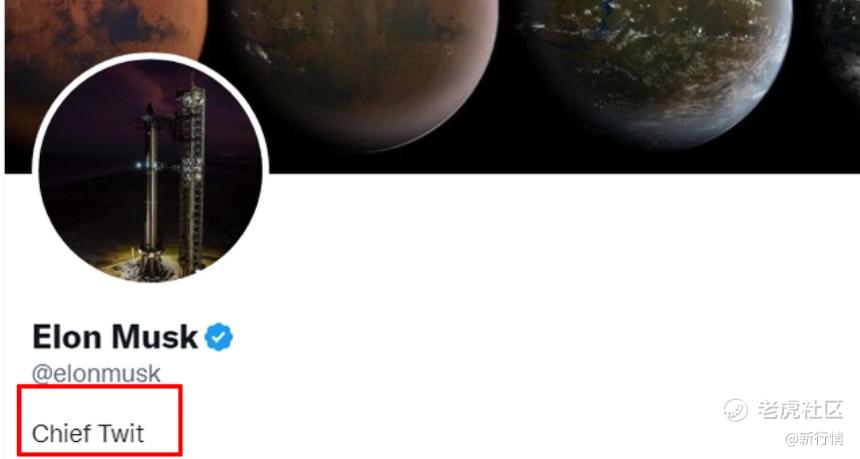Click the @新行情 watermark credit
This screenshot has height=459, width=860.
tap(814, 439)
